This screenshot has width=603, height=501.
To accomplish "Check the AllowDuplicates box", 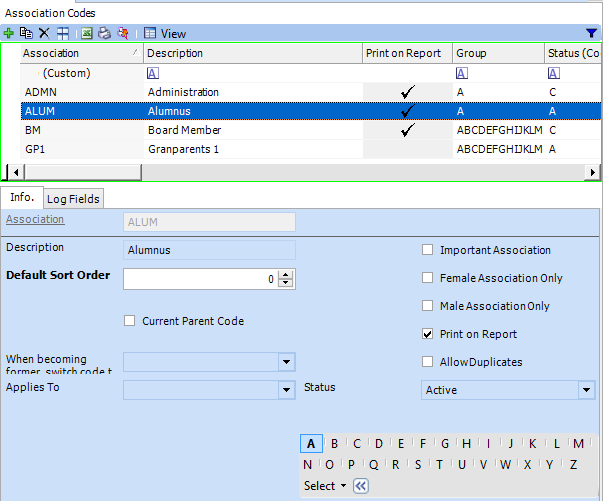I will pos(427,362).
